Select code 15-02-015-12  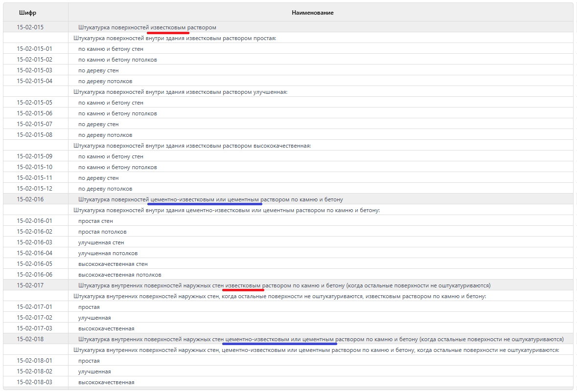pyautogui.click(x=35, y=189)
